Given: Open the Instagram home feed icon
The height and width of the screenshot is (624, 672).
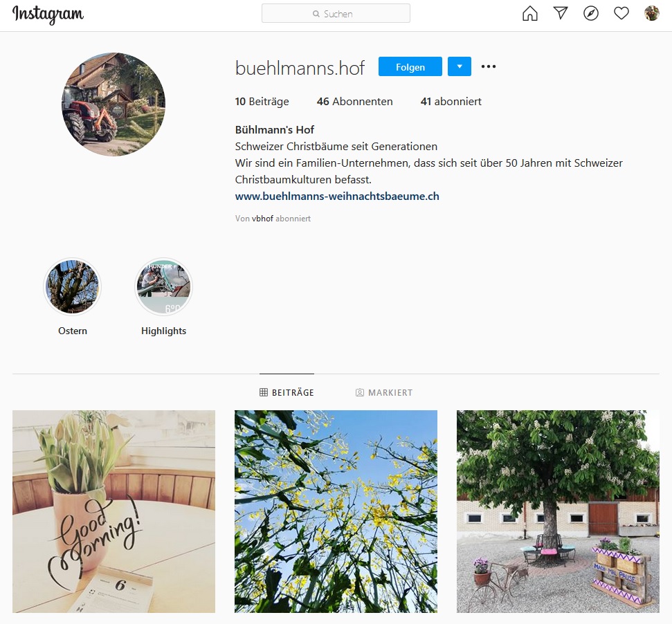Looking at the screenshot, I should tap(529, 13).
